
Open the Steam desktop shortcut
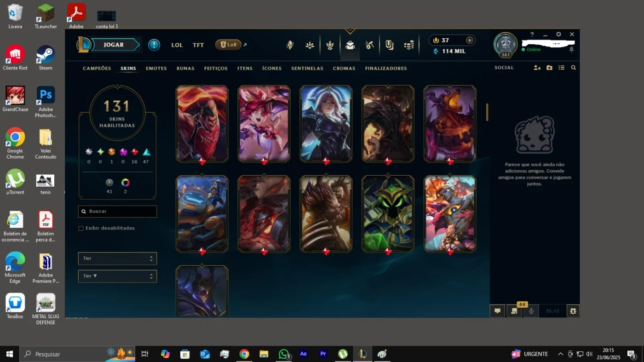[46, 58]
